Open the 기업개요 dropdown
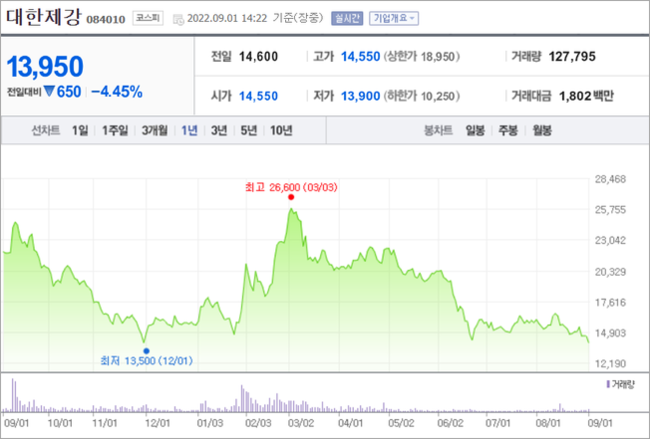The image size is (650, 439). (x=394, y=18)
